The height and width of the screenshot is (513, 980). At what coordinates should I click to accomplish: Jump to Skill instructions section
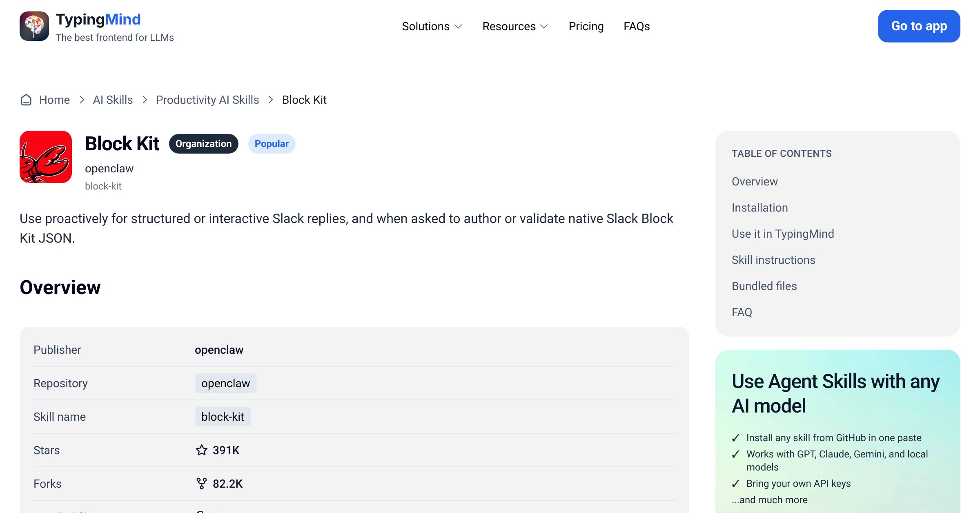click(x=773, y=260)
